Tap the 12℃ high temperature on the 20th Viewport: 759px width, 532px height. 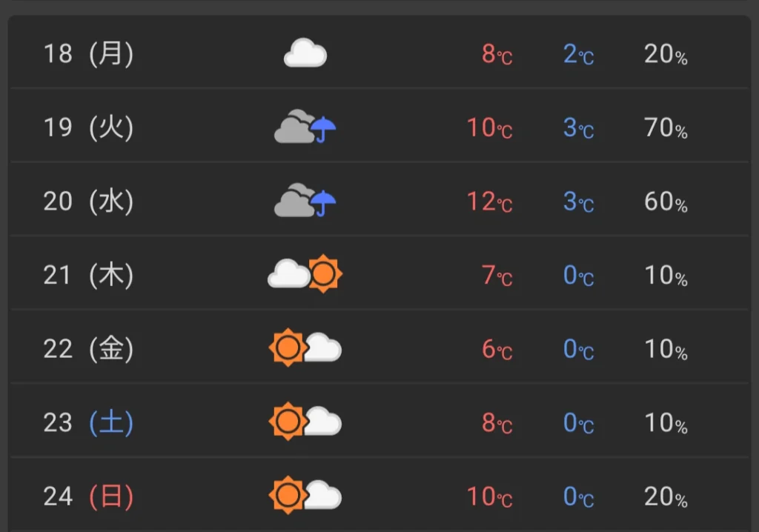point(489,202)
